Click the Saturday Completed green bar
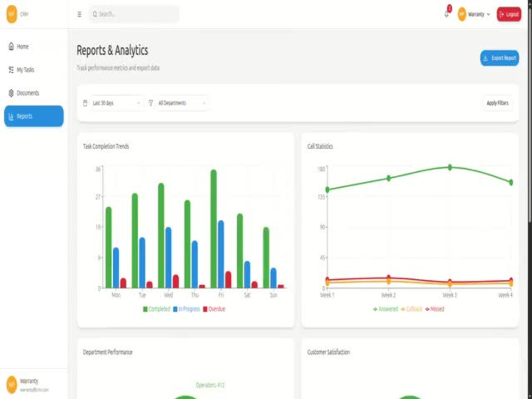 click(x=240, y=251)
